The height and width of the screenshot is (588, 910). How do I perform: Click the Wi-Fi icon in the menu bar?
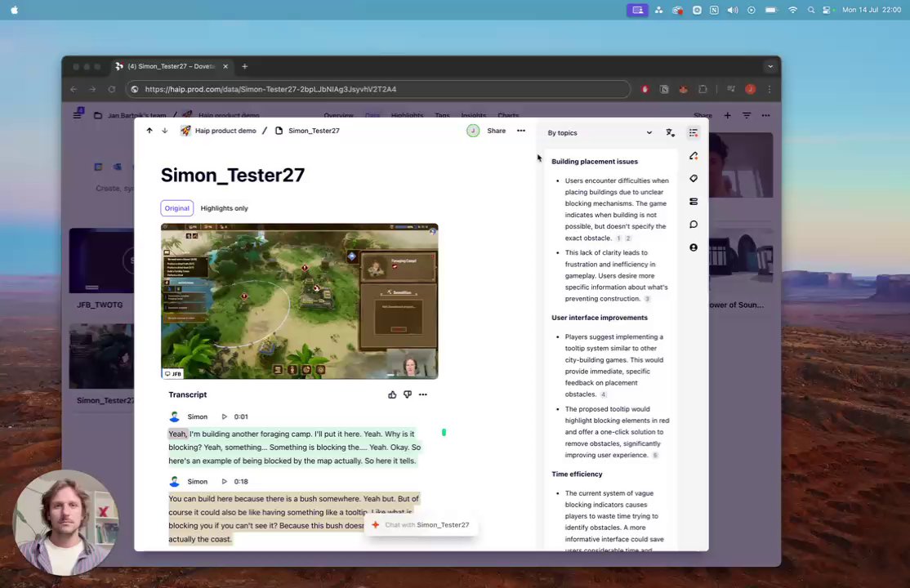click(792, 10)
